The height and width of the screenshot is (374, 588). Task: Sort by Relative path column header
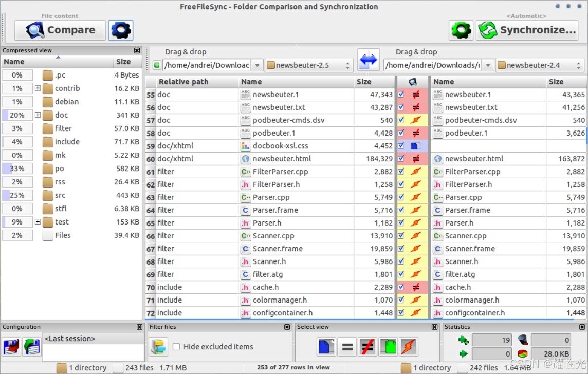point(197,82)
